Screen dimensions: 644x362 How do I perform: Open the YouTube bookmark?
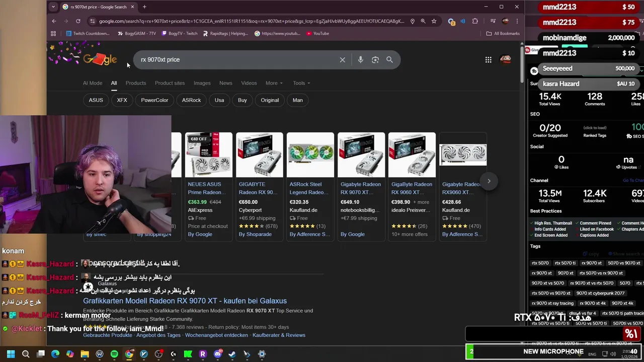pos(317,34)
